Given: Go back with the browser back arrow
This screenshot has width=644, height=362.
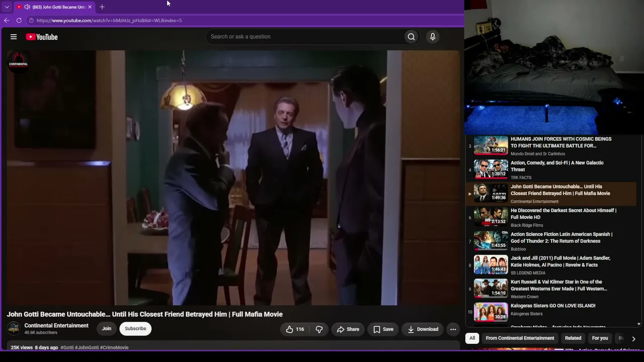Looking at the screenshot, I should point(7,21).
